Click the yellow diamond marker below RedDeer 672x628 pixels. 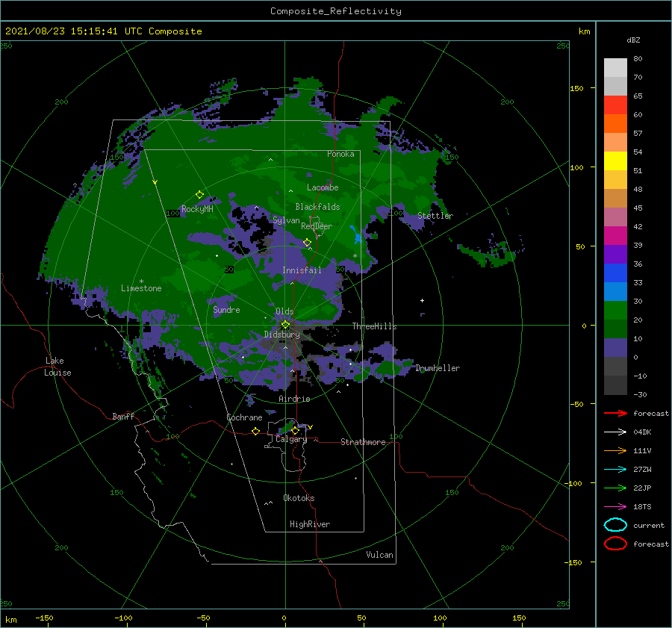coord(307,243)
